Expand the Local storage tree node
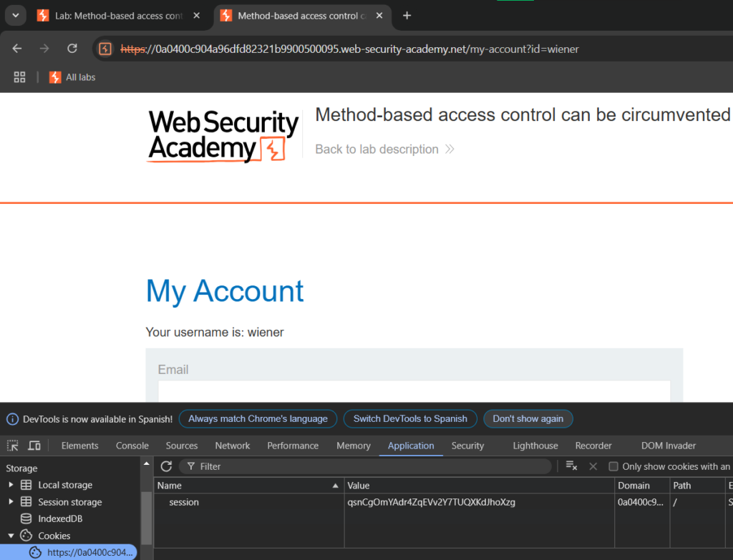 pos(11,485)
